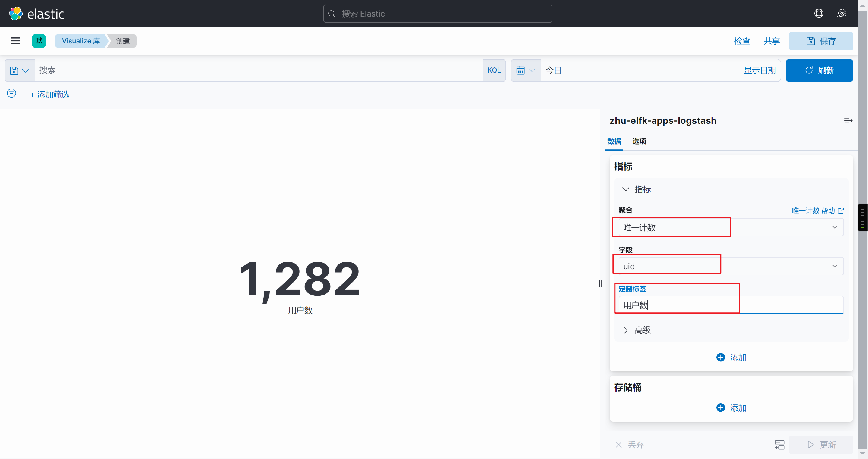Switch to the 选项 tab

coord(639,142)
